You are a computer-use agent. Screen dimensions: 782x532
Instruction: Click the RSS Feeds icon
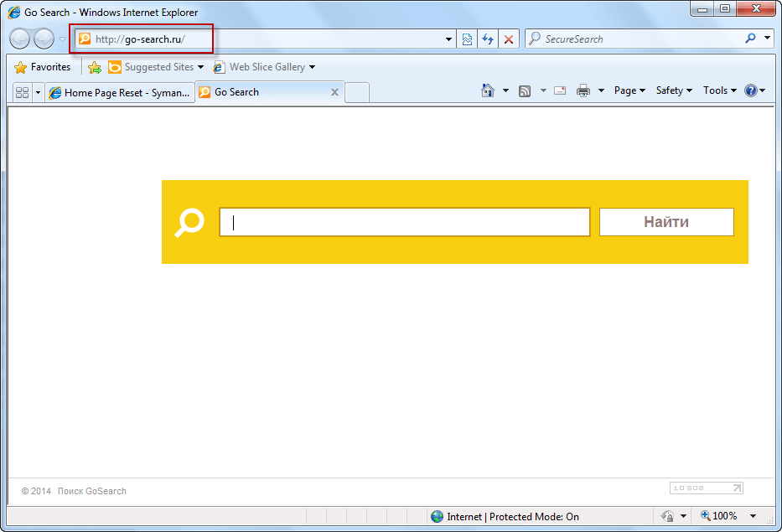(x=525, y=90)
